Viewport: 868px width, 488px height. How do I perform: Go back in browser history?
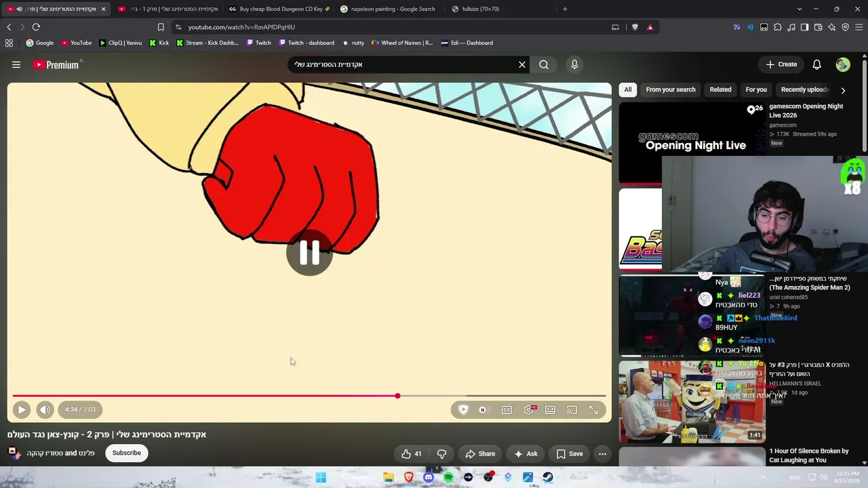[9, 27]
